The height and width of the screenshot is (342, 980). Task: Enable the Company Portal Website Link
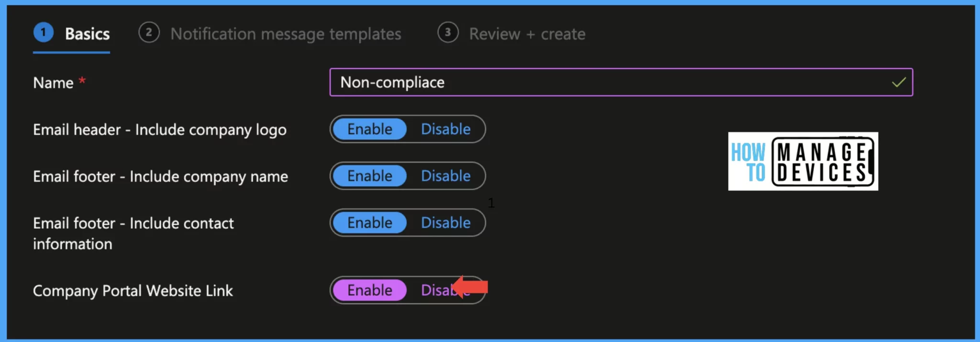369,290
